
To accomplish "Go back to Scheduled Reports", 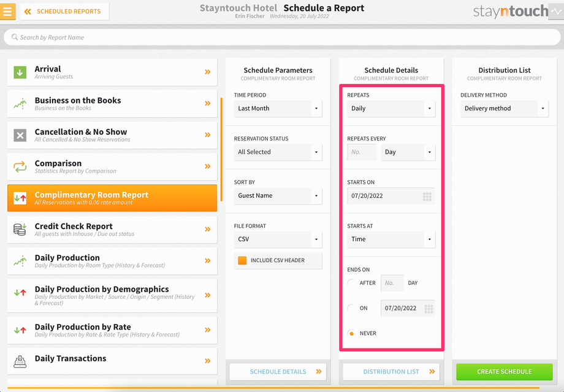I will click(x=65, y=12).
